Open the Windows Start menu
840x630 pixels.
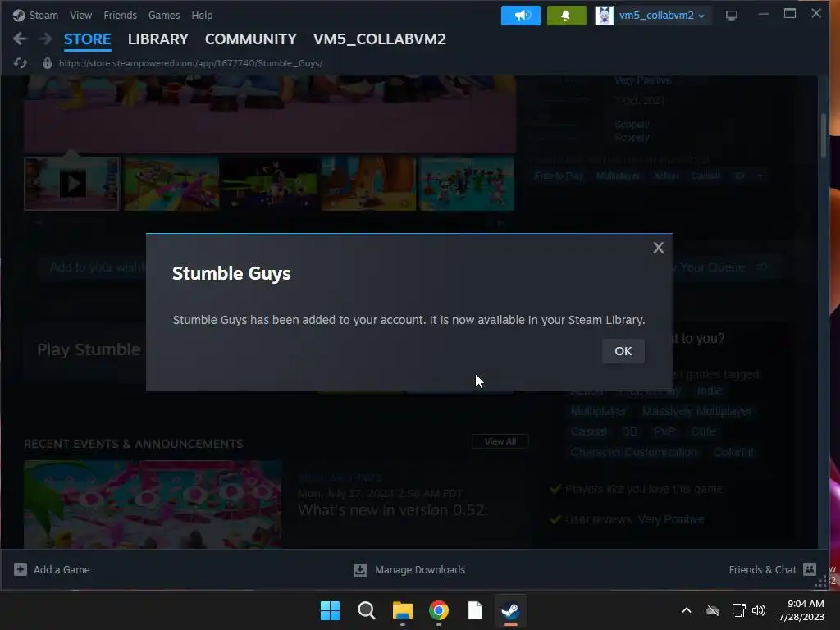point(330,610)
